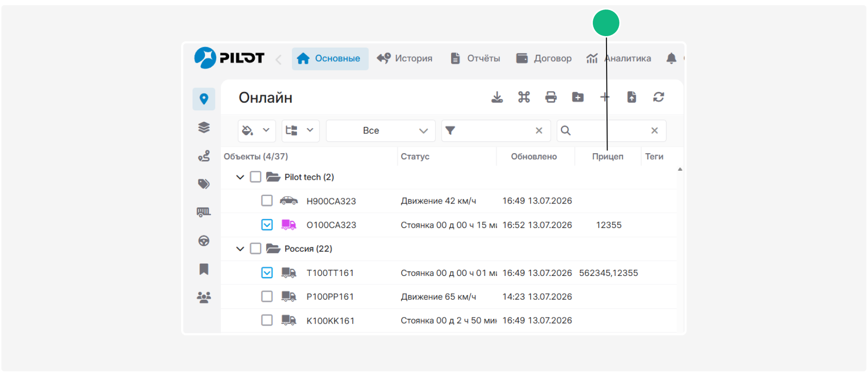Click the steering wheel icon in sidebar

point(204,241)
